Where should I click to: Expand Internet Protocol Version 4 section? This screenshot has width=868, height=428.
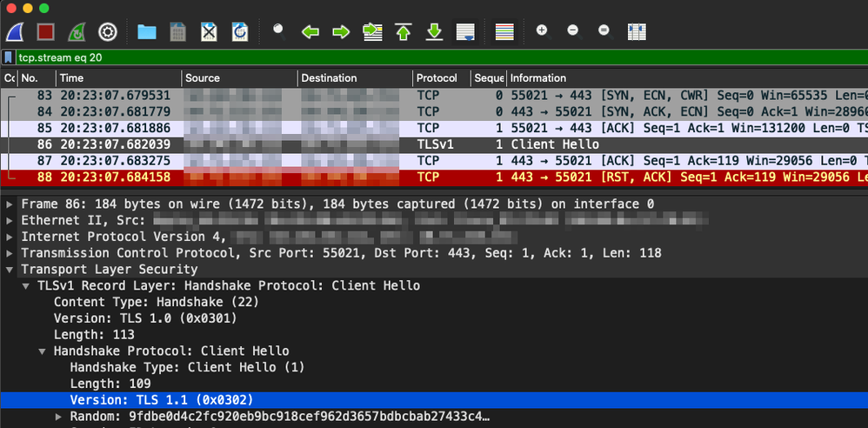(9, 237)
